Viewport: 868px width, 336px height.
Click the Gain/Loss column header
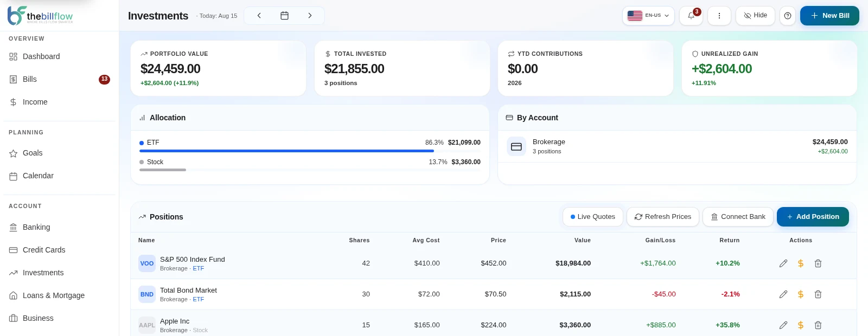660,240
